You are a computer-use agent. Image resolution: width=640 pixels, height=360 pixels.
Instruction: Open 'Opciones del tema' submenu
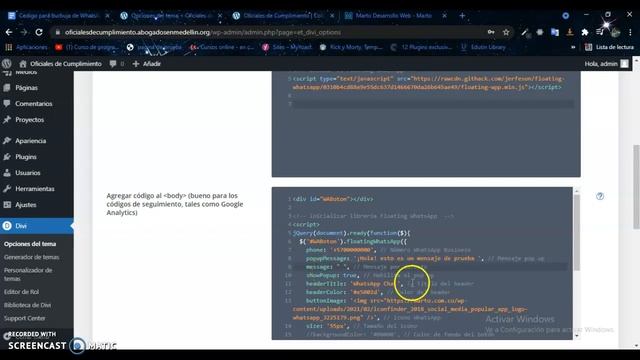pyautogui.click(x=30, y=244)
